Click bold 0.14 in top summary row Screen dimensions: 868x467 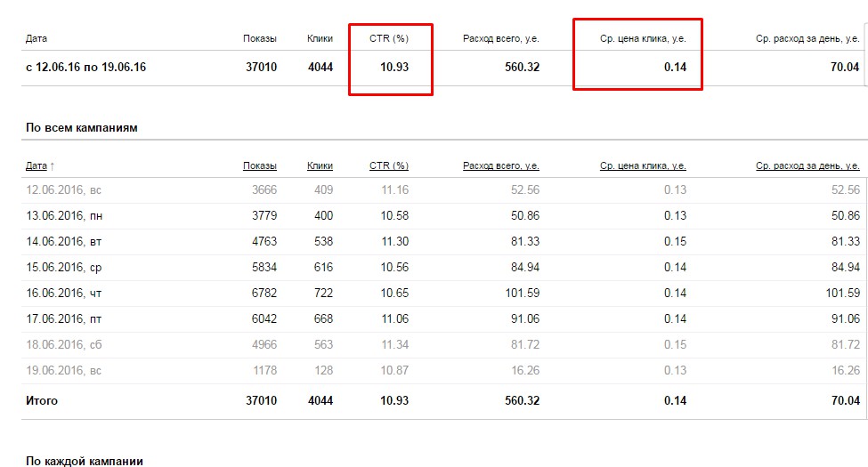[x=676, y=67]
